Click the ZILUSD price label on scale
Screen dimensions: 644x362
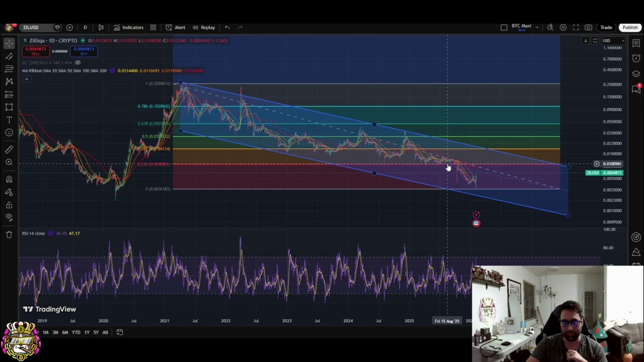click(x=604, y=173)
